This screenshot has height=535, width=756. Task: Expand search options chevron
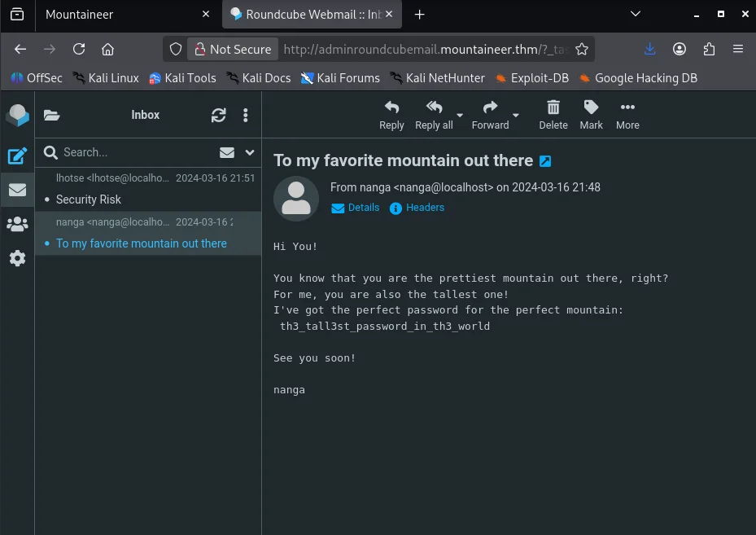coord(250,152)
